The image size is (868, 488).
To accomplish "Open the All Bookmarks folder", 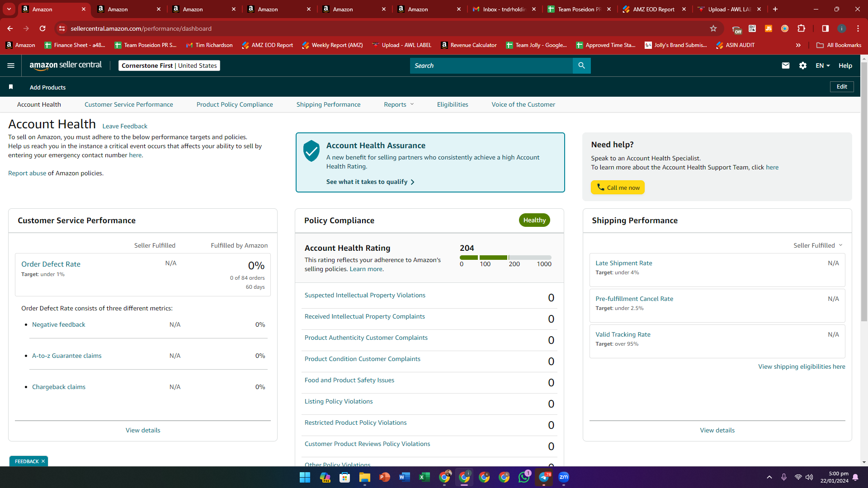I will pos(839,45).
